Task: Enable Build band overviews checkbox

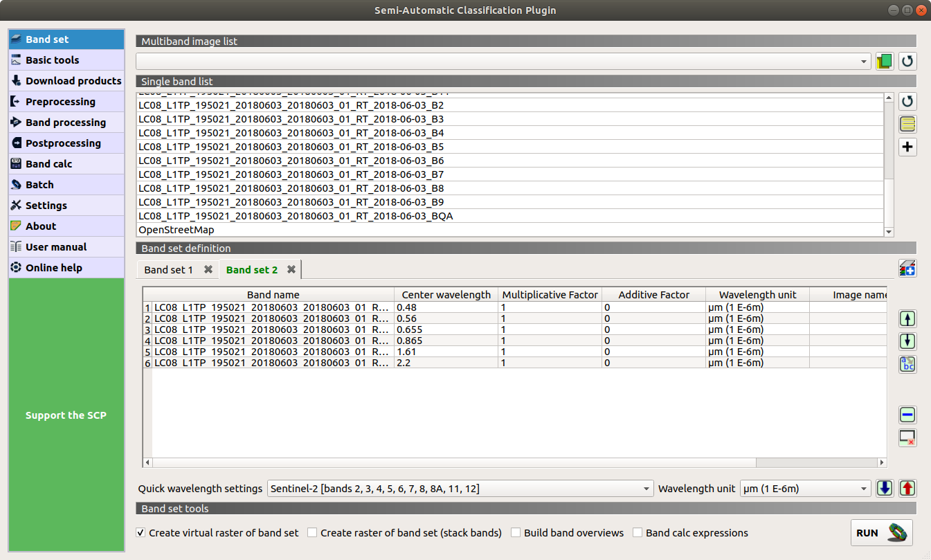Action: point(516,533)
